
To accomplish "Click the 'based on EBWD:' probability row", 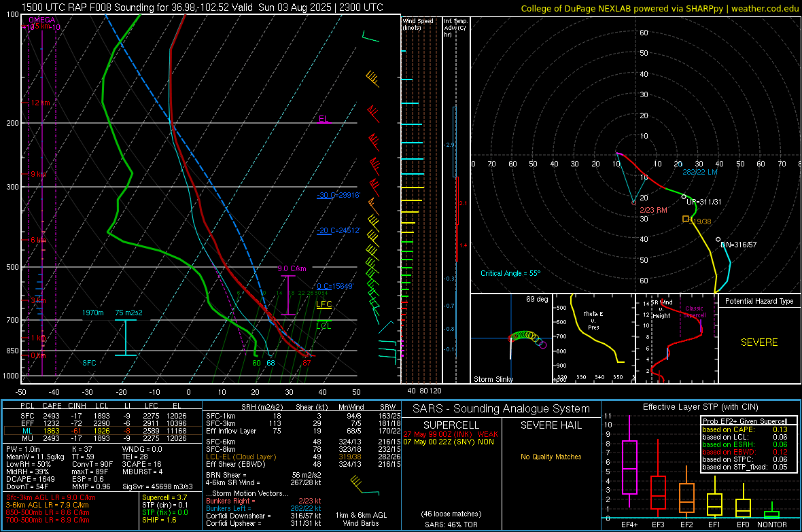I will tap(745, 452).
